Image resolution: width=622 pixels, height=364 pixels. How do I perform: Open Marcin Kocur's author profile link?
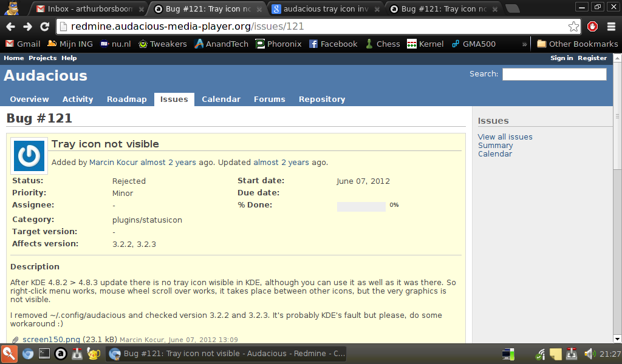[x=114, y=163]
